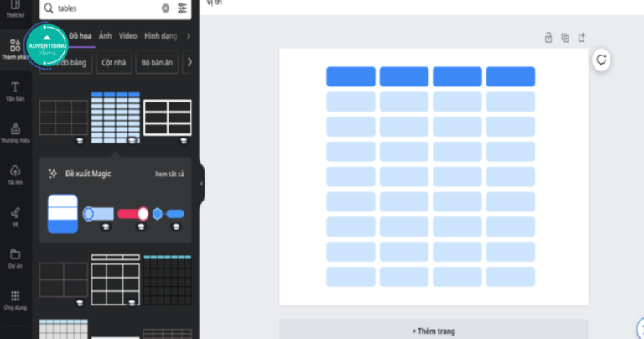
Task: Select the red pill shape suggestion
Action: [133, 214]
